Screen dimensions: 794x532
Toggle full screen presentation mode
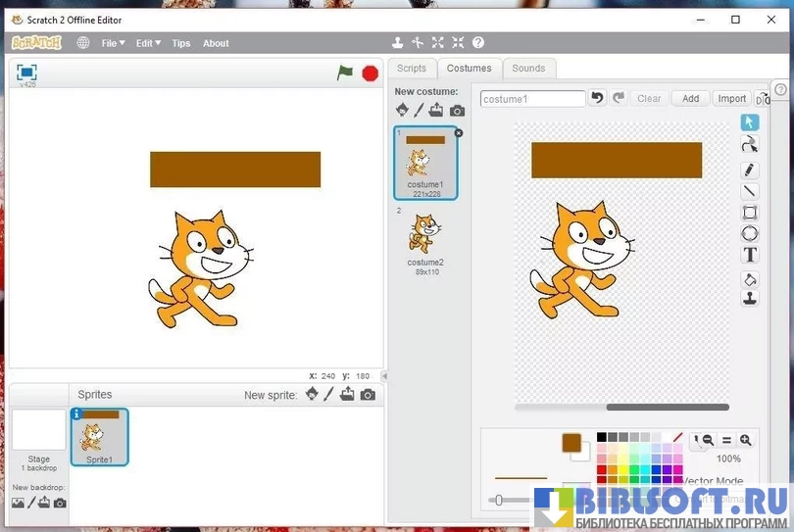point(26,72)
